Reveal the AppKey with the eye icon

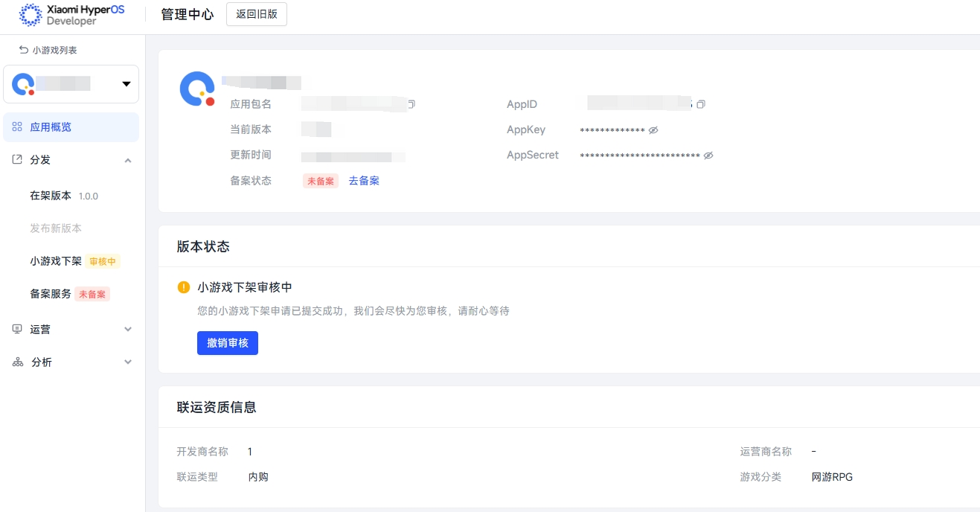tap(653, 130)
